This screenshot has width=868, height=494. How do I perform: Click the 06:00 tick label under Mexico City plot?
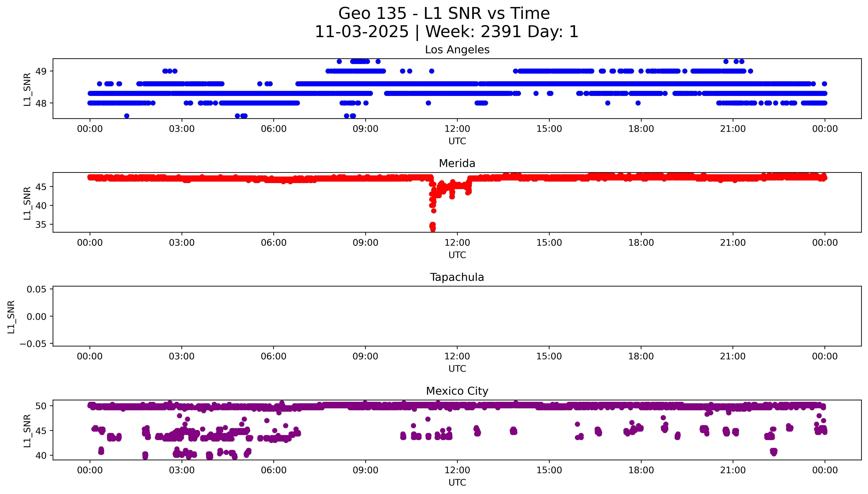274,470
